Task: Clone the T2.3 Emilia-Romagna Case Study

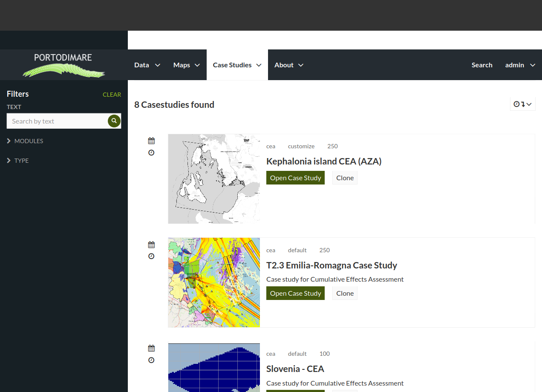Action: pos(345,293)
